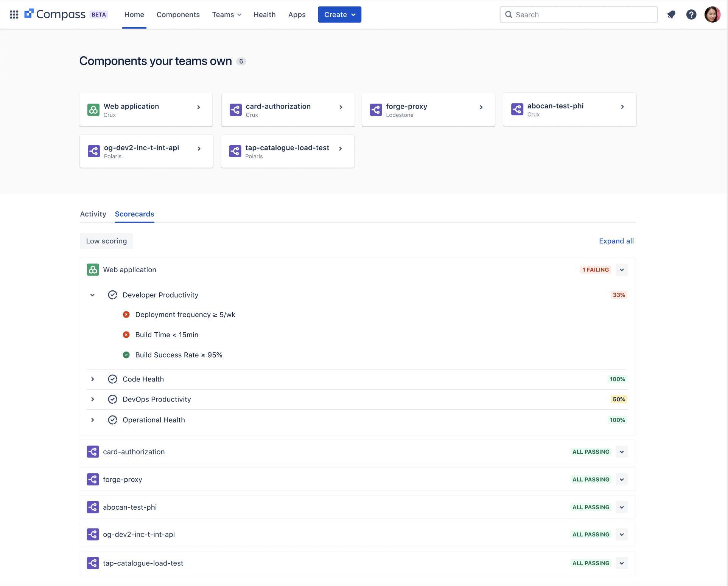Open the Create dropdown button
Image resolution: width=728 pixels, height=586 pixels.
point(339,14)
